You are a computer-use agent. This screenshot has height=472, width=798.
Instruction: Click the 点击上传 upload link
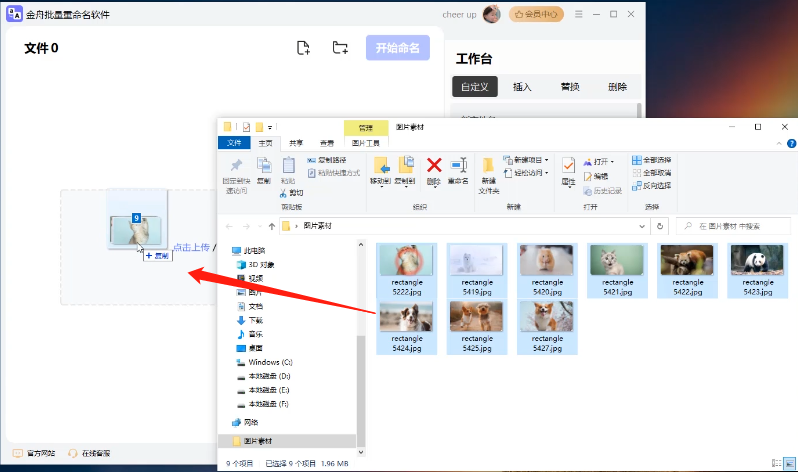coord(191,247)
